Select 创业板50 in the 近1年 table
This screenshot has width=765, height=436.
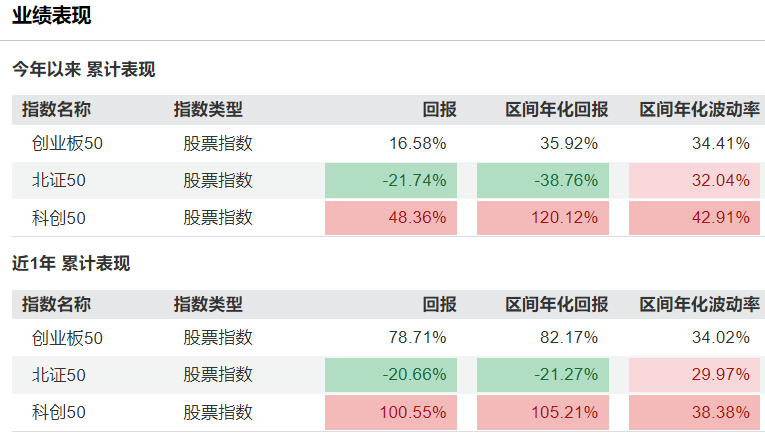(x=67, y=338)
